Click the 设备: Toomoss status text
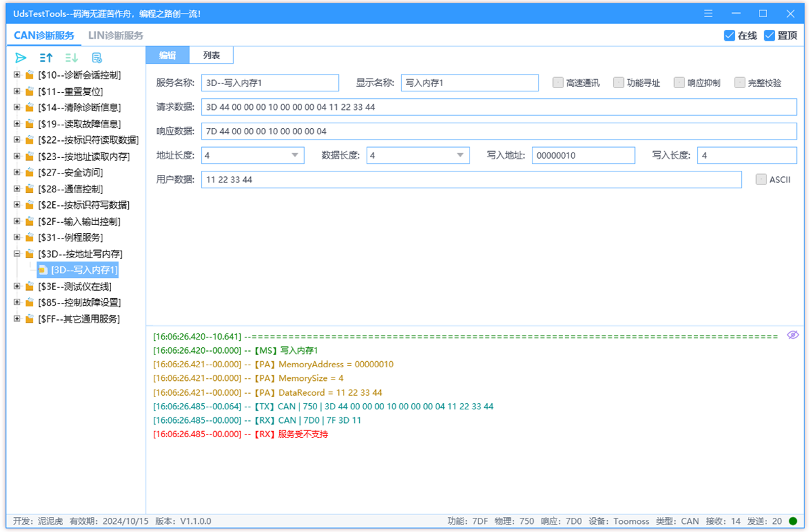 (619, 521)
